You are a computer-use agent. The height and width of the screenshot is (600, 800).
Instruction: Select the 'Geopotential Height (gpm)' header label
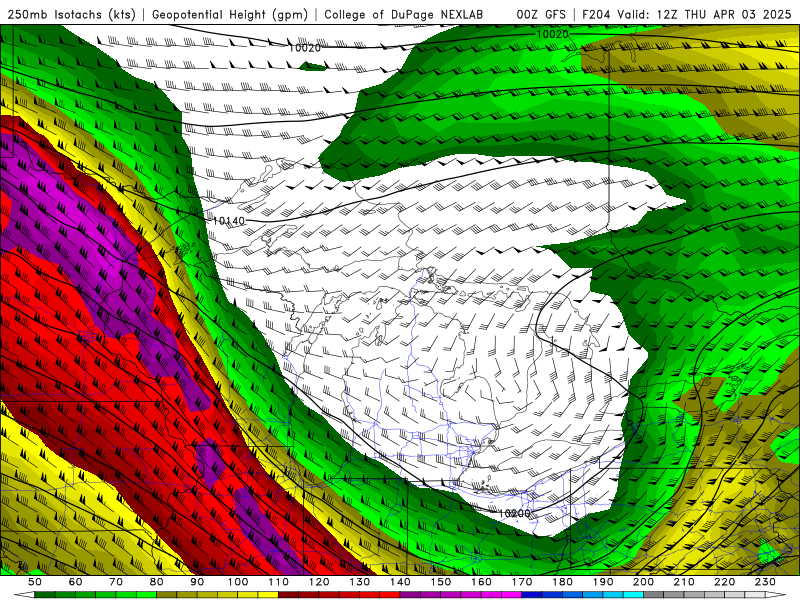(230, 15)
